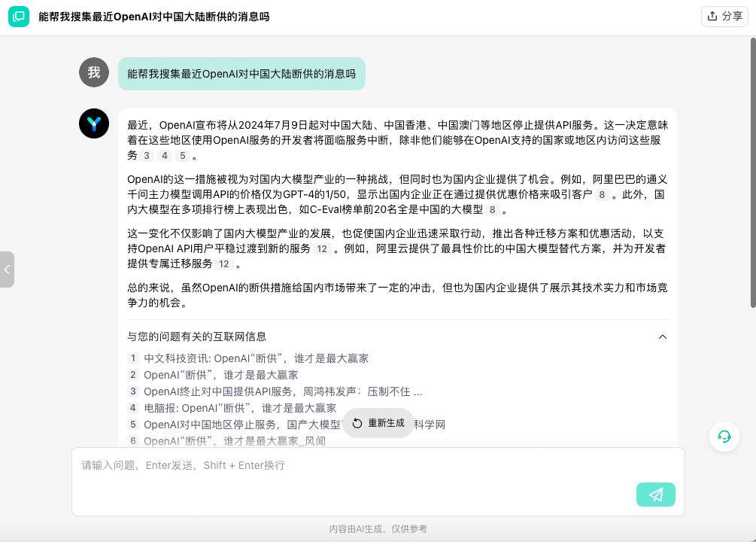The width and height of the screenshot is (756, 542).
Task: Click the 内容由AI生成，仅供参考 footer text
Action: point(378,529)
